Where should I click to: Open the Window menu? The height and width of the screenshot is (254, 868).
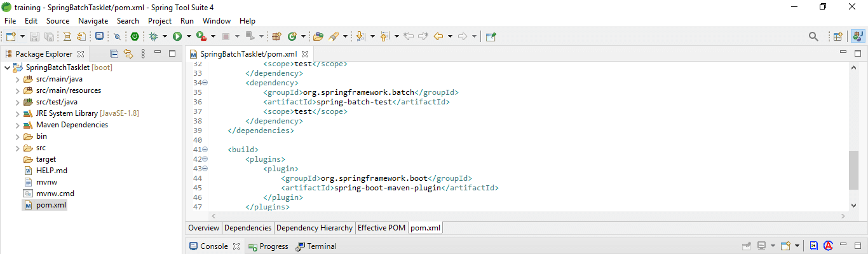(x=217, y=21)
